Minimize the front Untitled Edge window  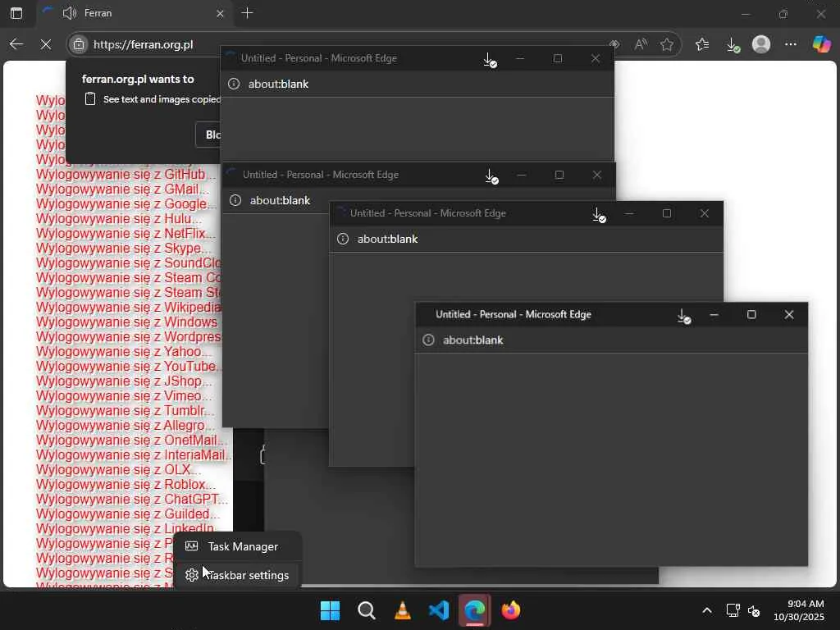click(714, 315)
